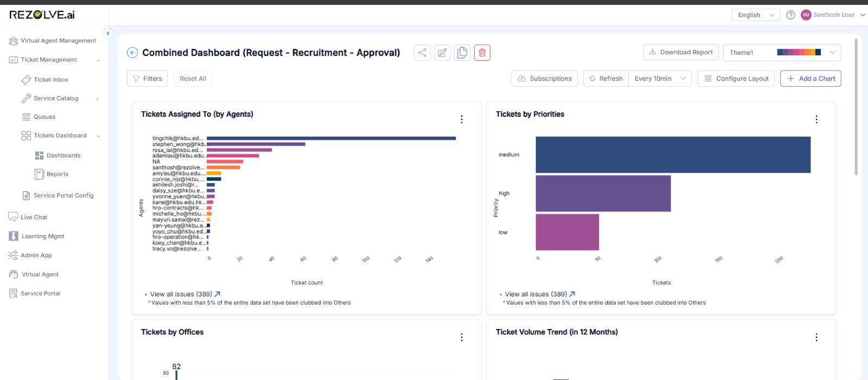This screenshot has height=380, width=868.
Task: Click the Combined Dashboard title text
Action: (x=271, y=53)
